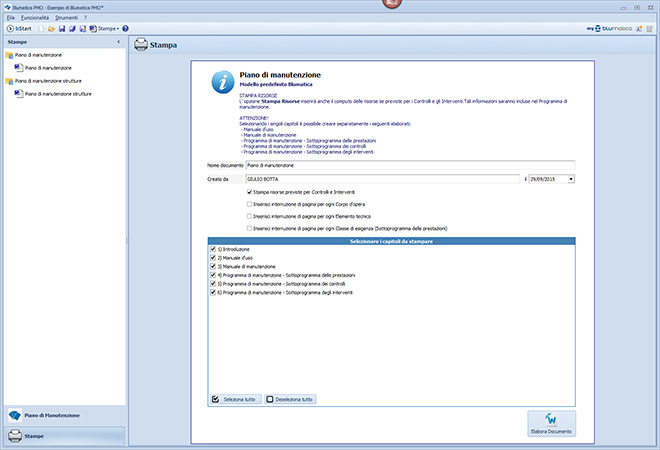Image resolution: width=660 pixels, height=450 pixels.
Task: Uncheck chapter 1) Introduzione
Action: [213, 249]
